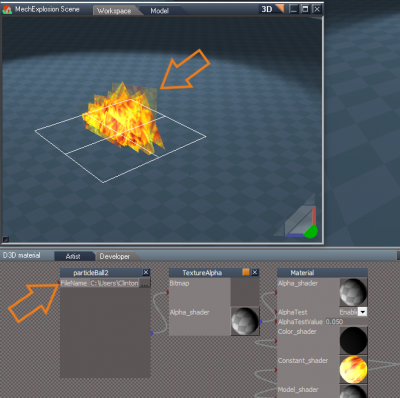The image size is (400, 398).
Task: Click the MechExplosion Scene house icon
Action: pos(7,9)
